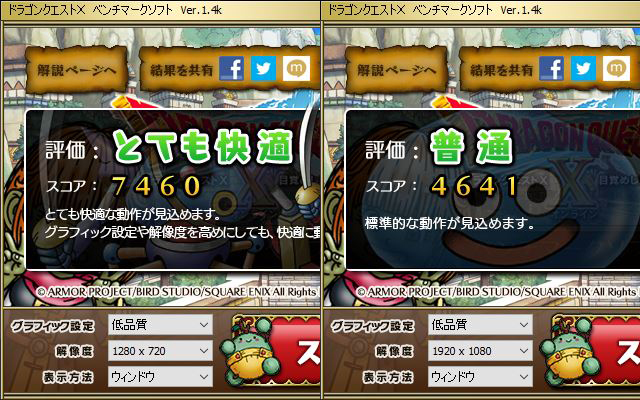
Task: Open the 1280 x 720 resolution dropdown
Action: (160, 351)
